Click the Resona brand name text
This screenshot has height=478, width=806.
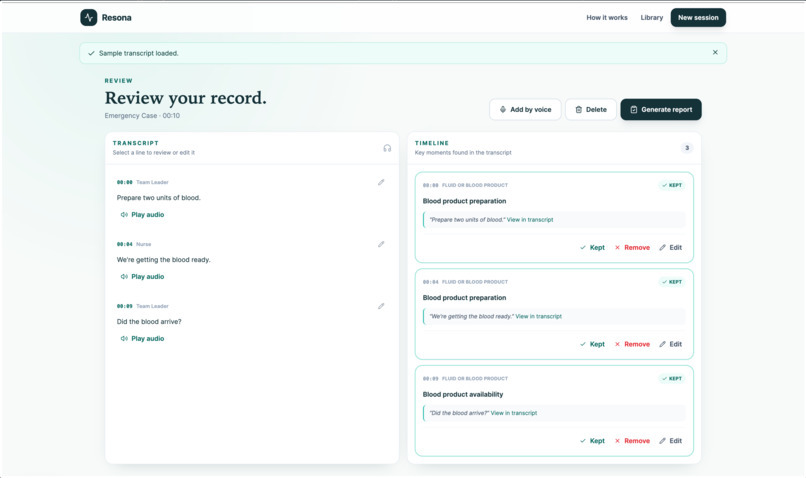coord(116,17)
